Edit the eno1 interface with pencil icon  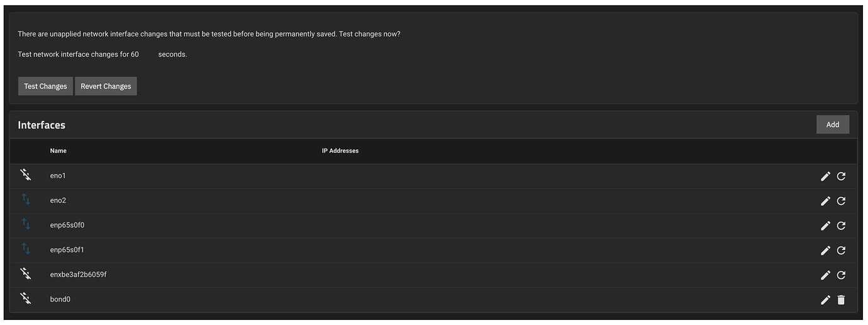click(x=826, y=176)
